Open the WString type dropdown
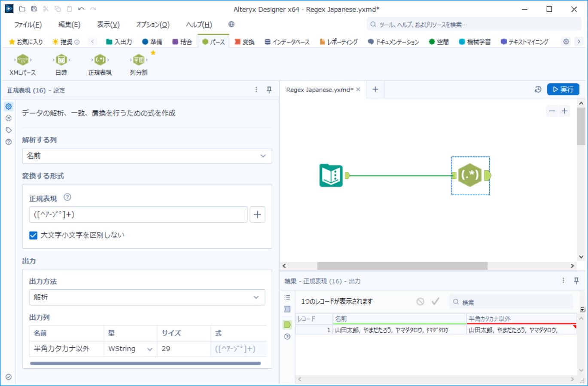Image resolution: width=588 pixels, height=386 pixels. (130, 349)
